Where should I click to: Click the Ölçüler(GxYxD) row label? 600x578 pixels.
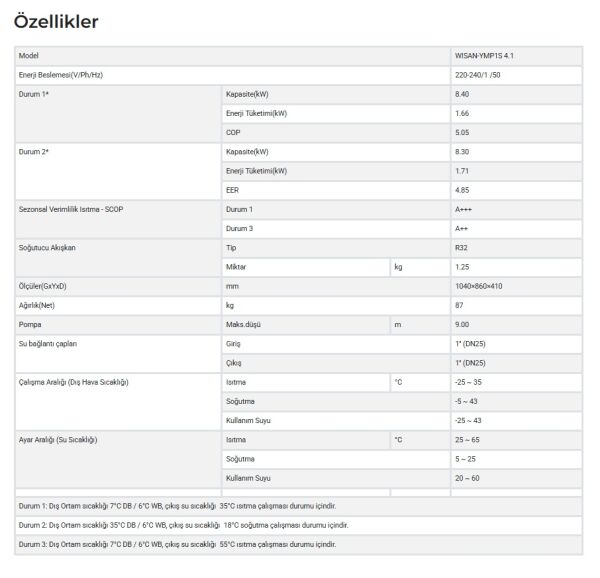(44, 286)
